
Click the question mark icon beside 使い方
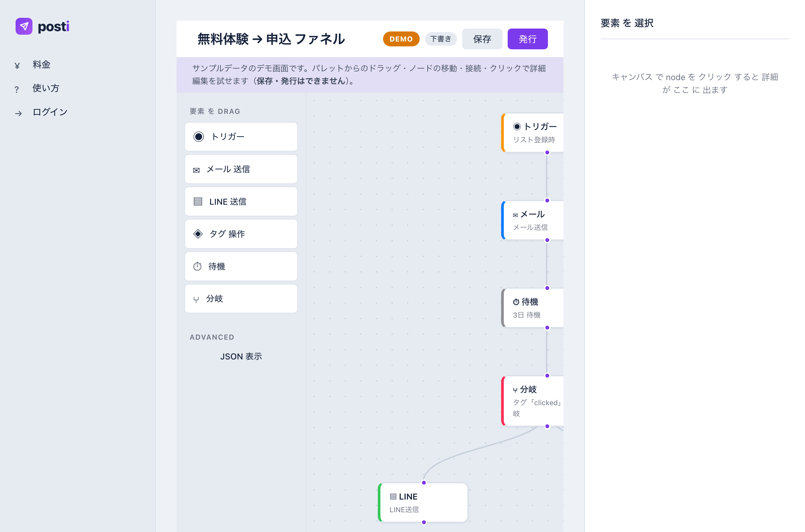pos(17,89)
